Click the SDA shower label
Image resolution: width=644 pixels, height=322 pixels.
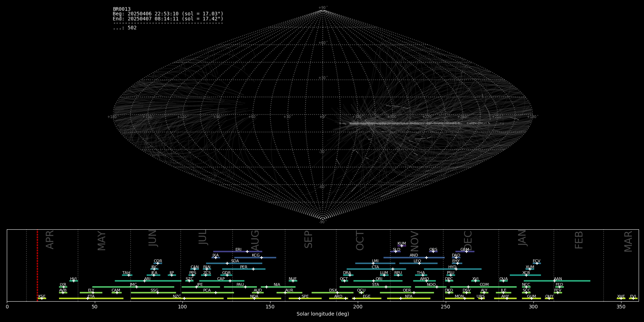(x=235, y=261)
